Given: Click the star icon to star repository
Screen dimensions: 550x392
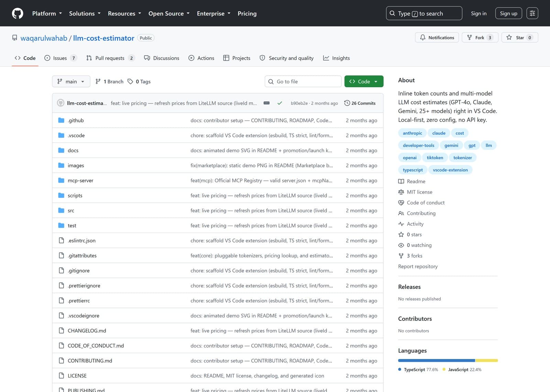Looking at the screenshot, I should 509,37.
